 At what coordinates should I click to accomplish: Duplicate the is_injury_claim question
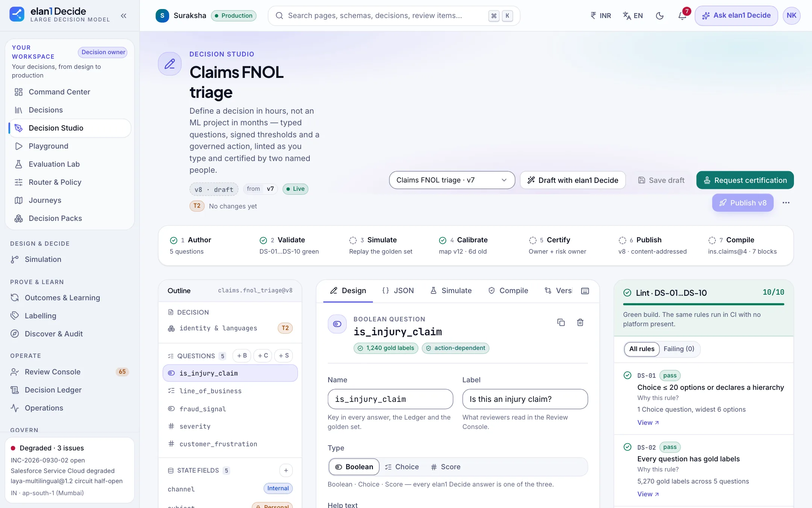[x=561, y=322]
